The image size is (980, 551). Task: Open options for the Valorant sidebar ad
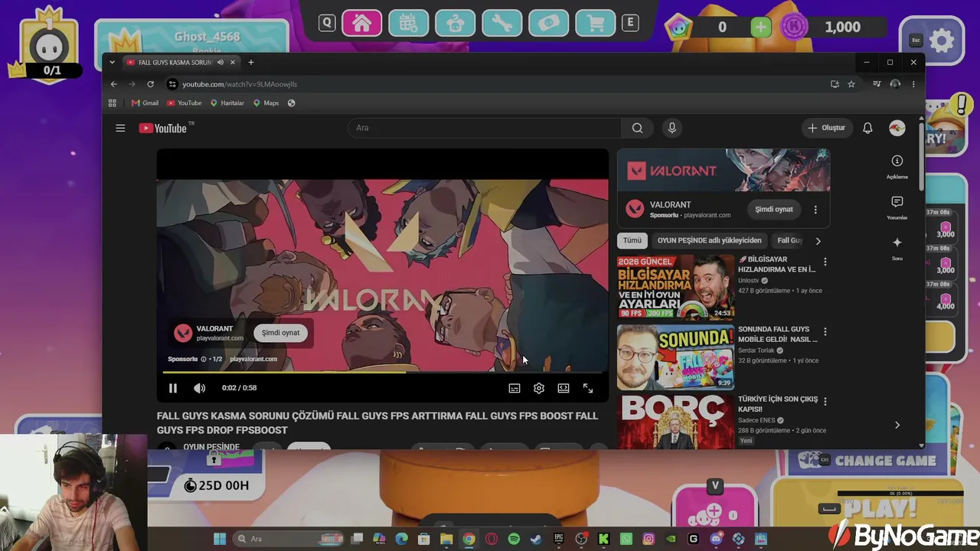click(815, 210)
